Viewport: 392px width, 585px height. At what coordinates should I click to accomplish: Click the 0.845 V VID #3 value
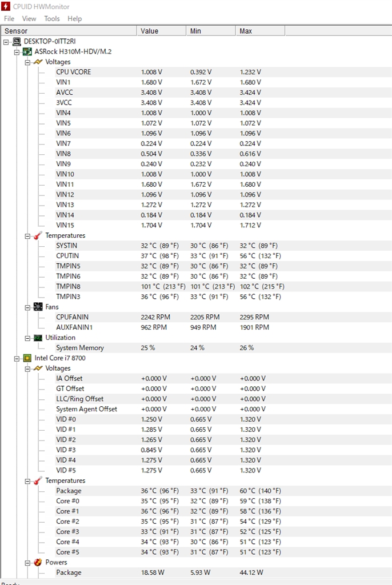tap(151, 450)
